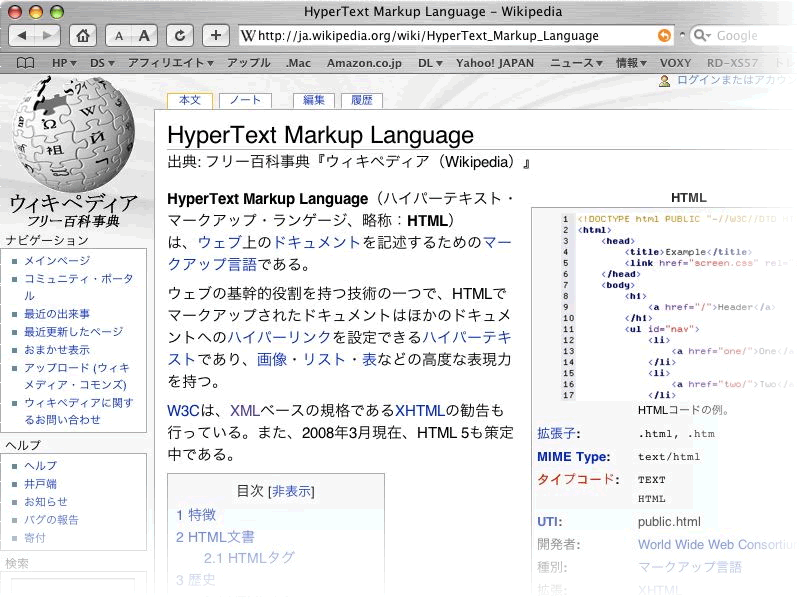The height and width of the screenshot is (600, 800).
Task: Open the VOXY bookmark
Action: pos(675,63)
